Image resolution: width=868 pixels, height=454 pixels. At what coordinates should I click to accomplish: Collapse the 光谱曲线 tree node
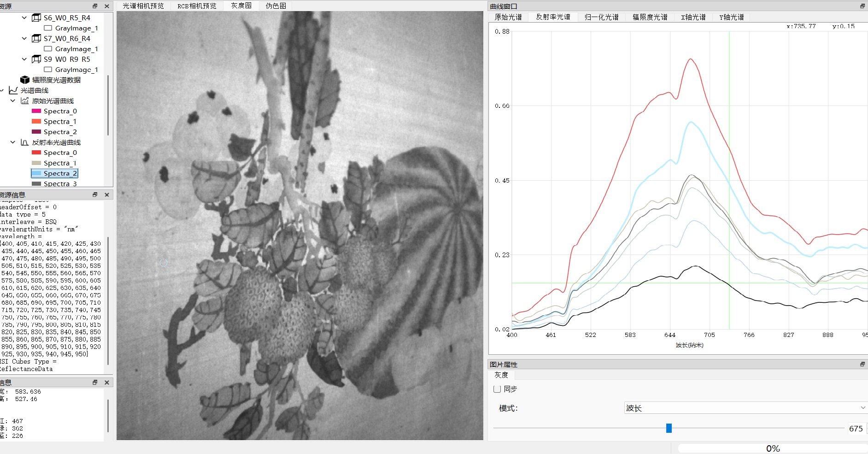(x=2, y=90)
